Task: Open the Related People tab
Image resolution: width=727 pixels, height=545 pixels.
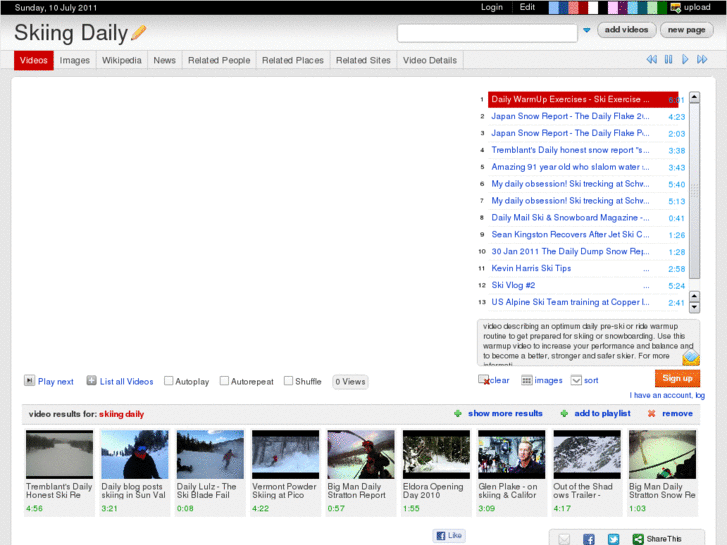Action: click(x=219, y=60)
